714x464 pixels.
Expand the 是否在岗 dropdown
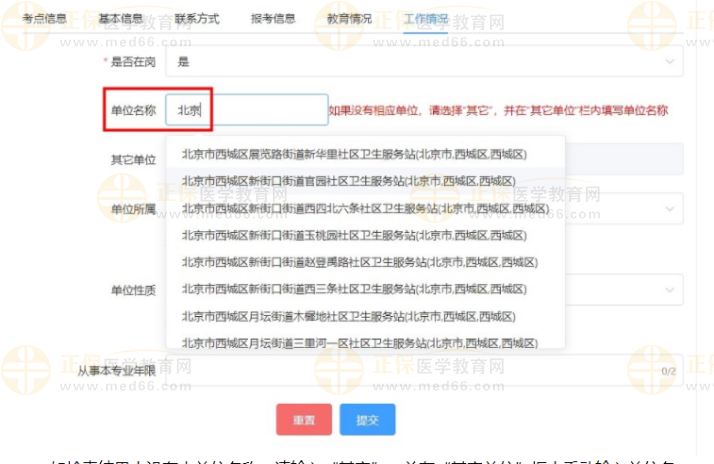(669, 62)
